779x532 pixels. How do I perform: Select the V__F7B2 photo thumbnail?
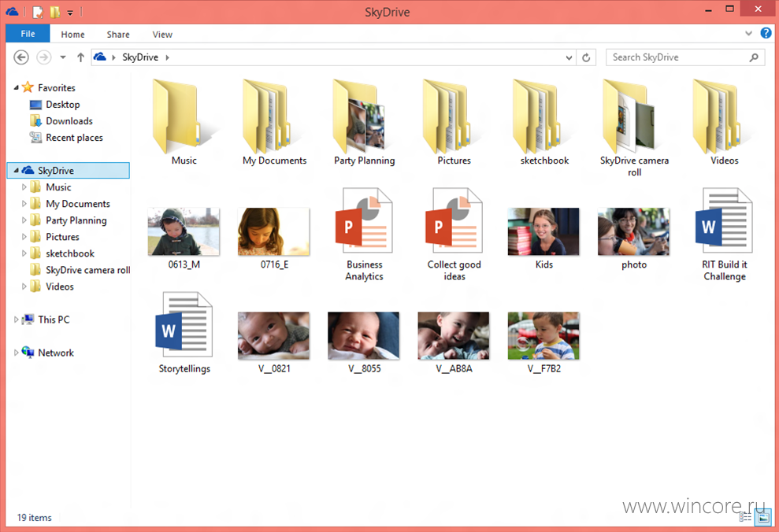(x=543, y=335)
